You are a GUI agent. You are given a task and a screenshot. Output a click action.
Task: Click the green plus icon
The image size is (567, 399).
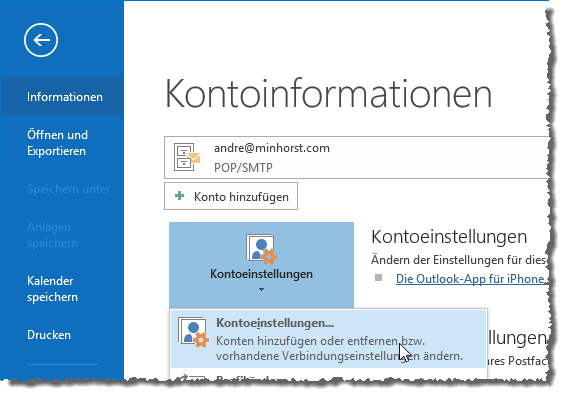pos(179,196)
